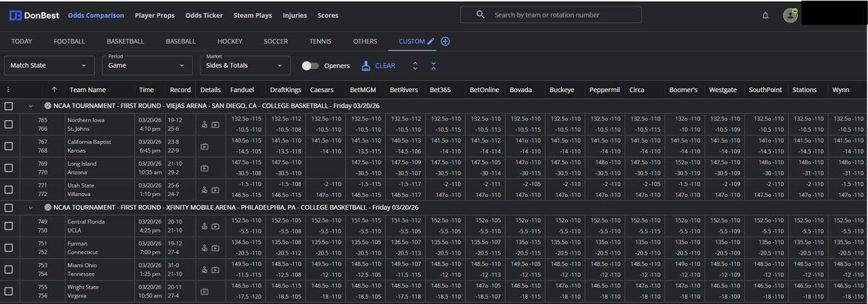Screen dimensions: 868x304
Task: Add a new custom tab with plus icon
Action: coord(446,41)
